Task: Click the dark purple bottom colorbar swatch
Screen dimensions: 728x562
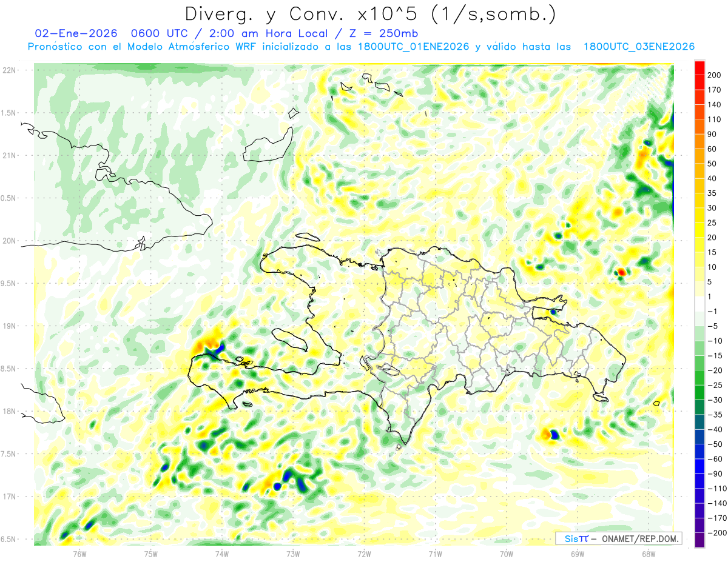Action: click(x=699, y=541)
